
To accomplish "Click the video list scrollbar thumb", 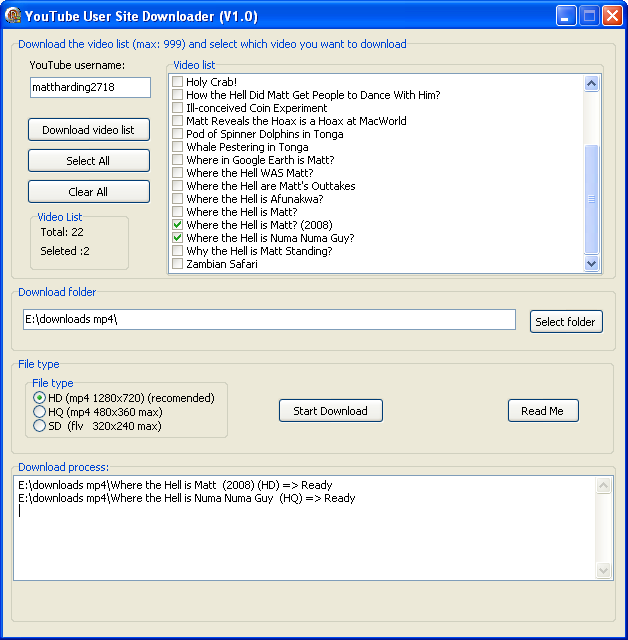I will pyautogui.click(x=591, y=199).
